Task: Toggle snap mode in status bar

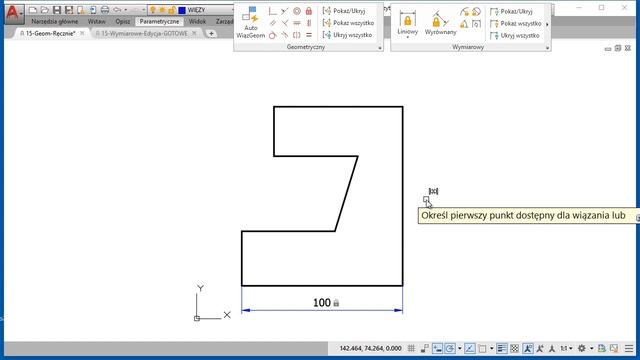Action: click(424, 348)
